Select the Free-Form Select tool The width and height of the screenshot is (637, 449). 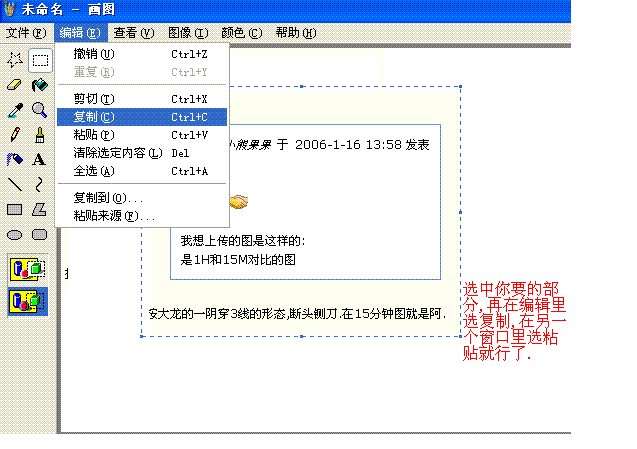point(15,60)
